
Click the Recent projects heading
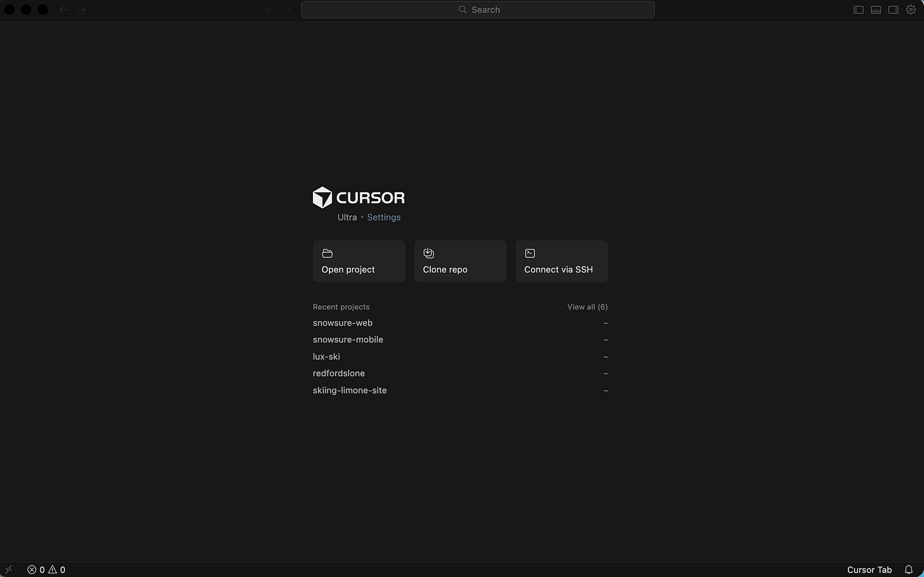pos(341,307)
